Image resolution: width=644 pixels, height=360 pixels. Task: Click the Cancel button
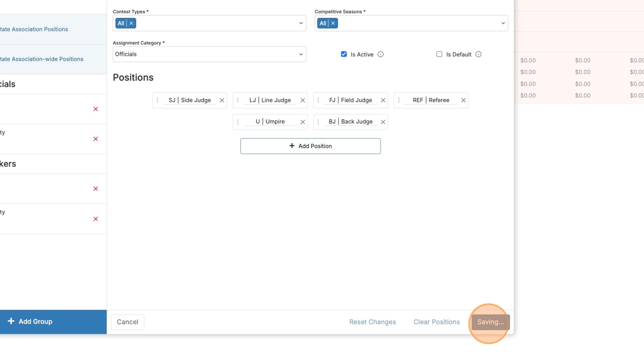128,322
